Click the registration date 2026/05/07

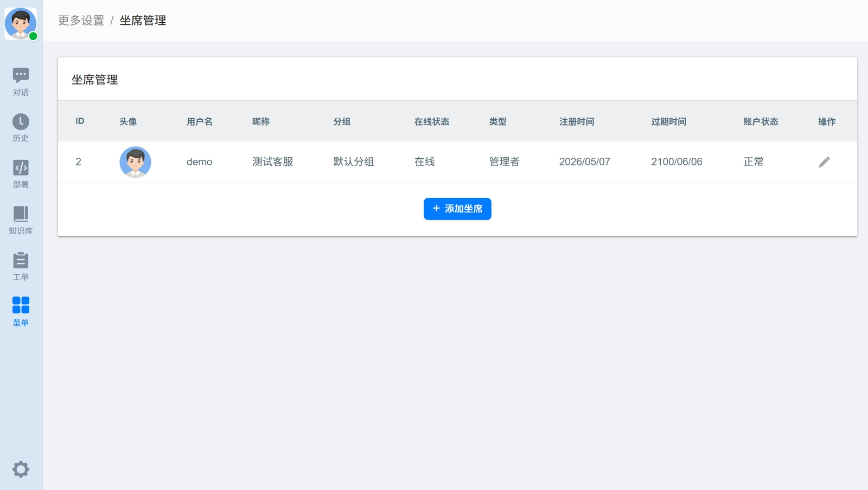585,162
